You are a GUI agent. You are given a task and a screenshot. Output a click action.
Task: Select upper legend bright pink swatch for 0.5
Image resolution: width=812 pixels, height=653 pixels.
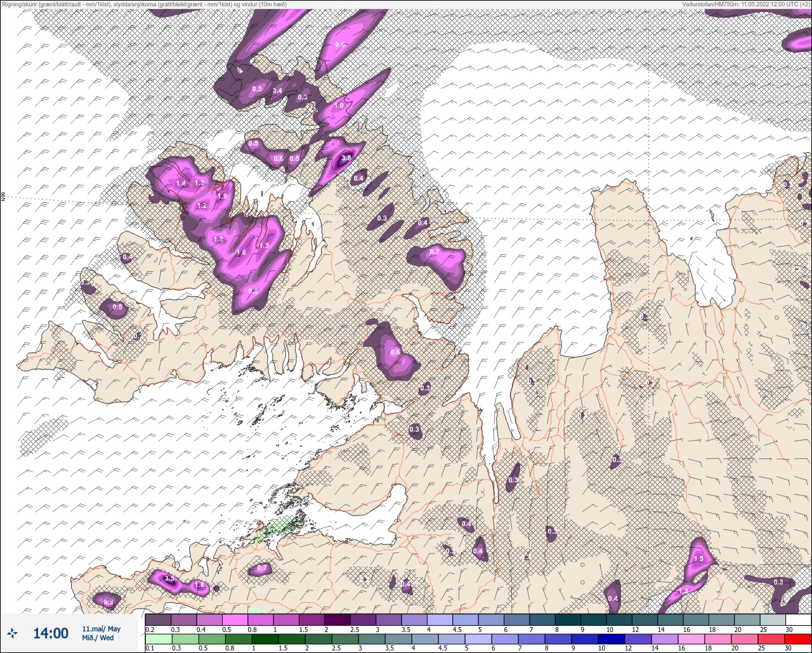pos(235,620)
